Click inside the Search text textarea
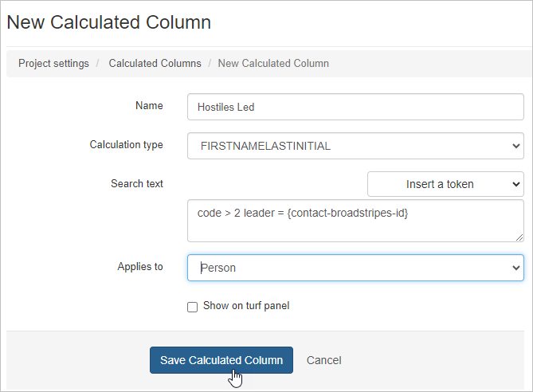Screen dimensions: 533x392 click(355, 220)
